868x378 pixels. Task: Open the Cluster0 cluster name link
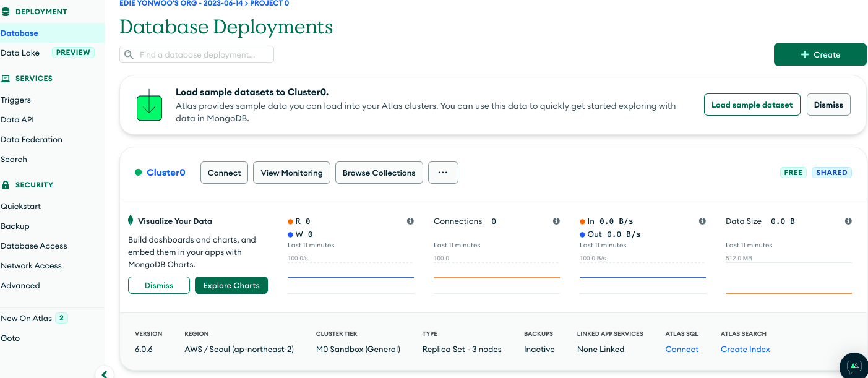(166, 173)
